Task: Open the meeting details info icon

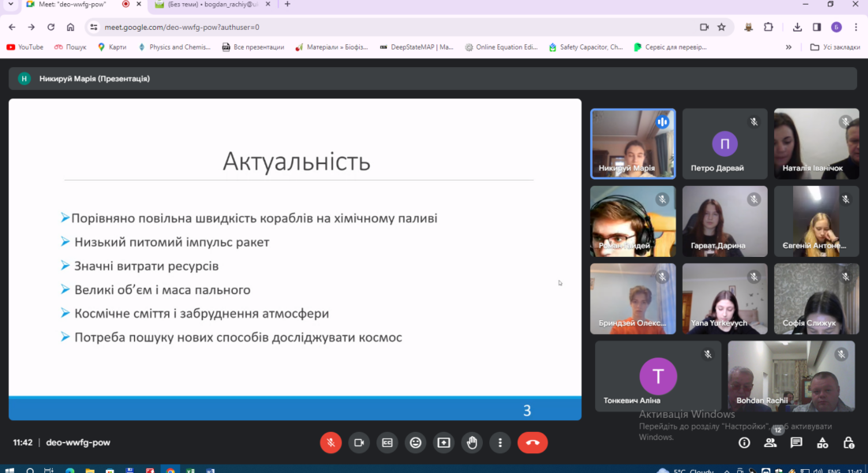Action: [x=744, y=443]
